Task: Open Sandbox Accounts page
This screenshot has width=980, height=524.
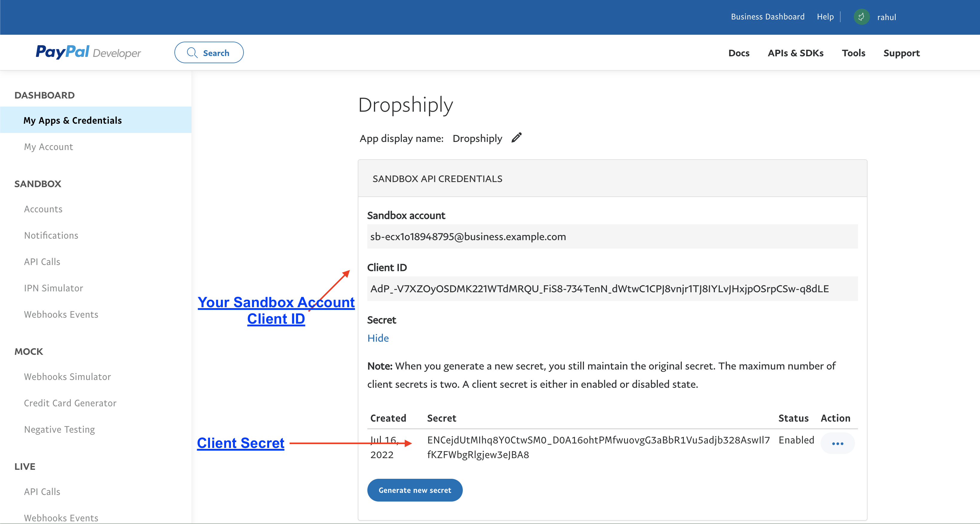Action: point(43,209)
